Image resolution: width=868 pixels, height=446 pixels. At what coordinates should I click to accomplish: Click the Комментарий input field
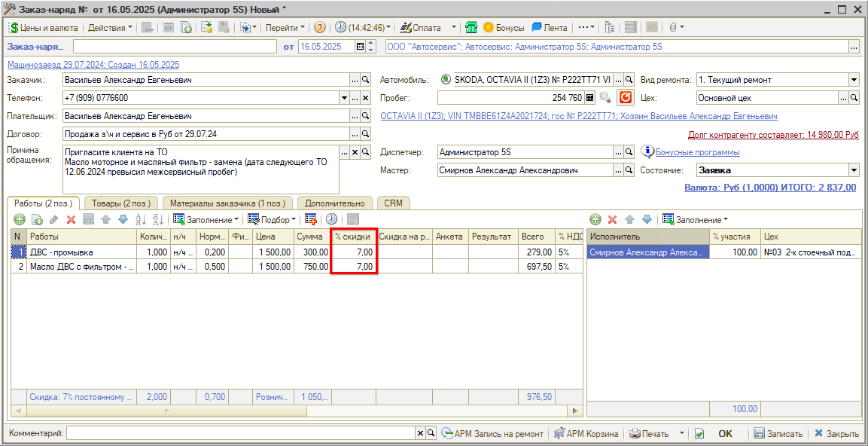(x=241, y=433)
